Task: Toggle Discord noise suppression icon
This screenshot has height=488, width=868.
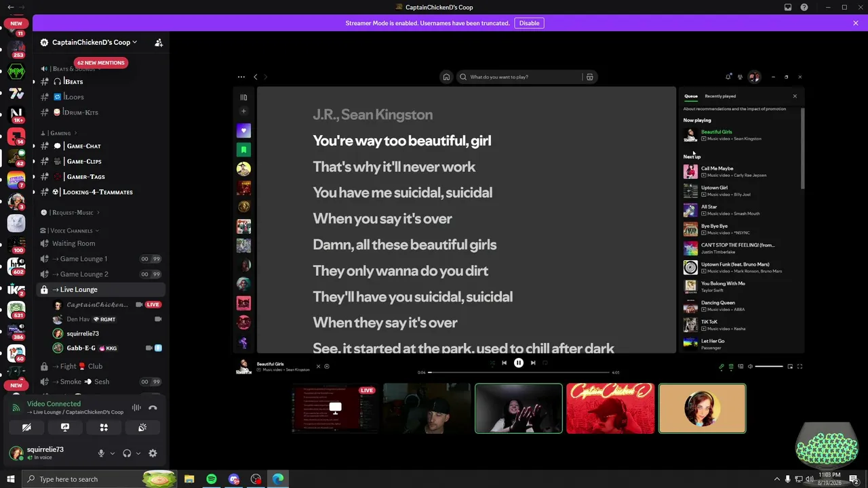Action: pyautogui.click(x=136, y=408)
